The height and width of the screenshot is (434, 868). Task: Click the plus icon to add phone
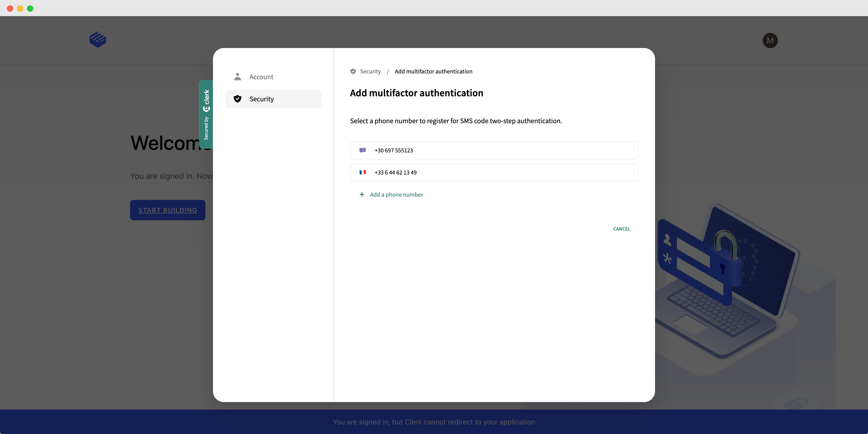click(362, 195)
